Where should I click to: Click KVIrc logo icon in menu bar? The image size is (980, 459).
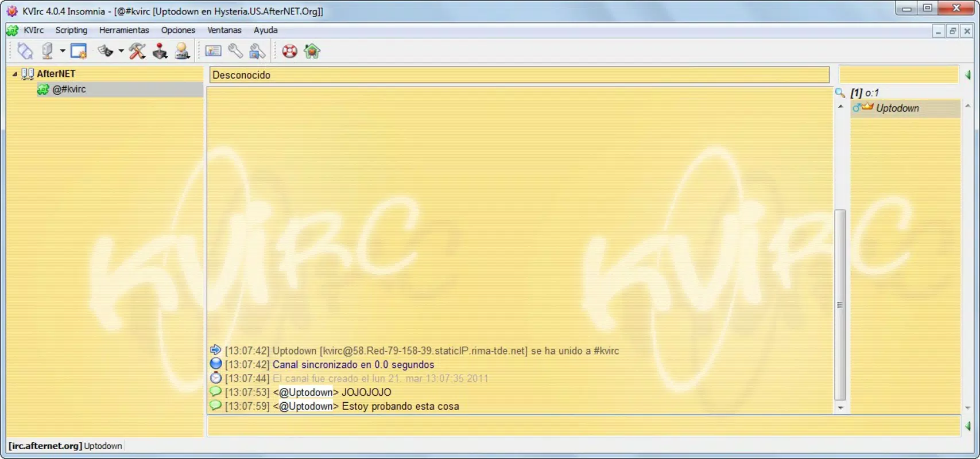[12, 30]
